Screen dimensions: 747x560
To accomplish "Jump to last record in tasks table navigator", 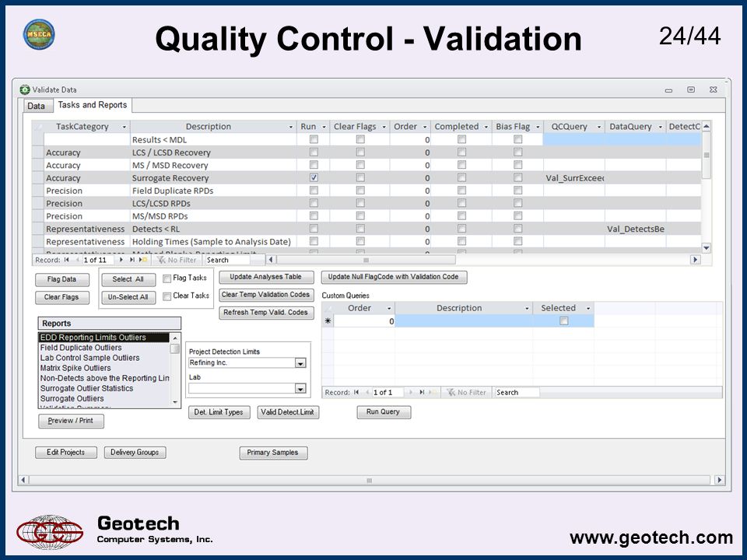I will coord(132,260).
